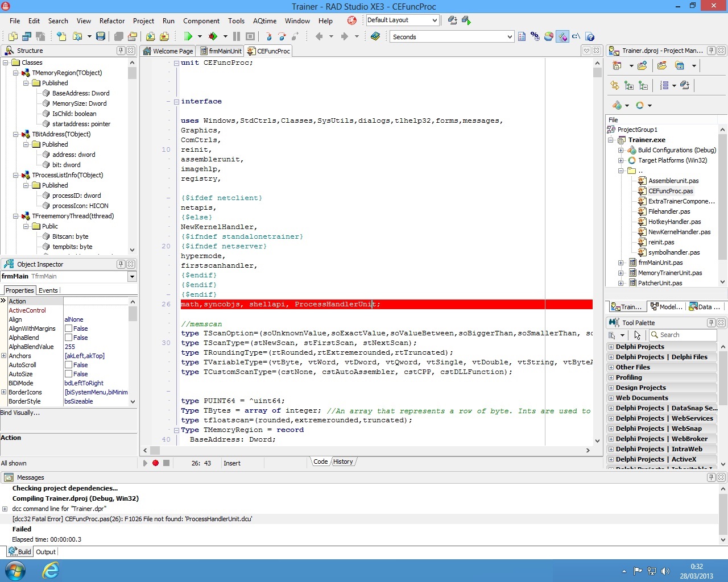Open the Default Layout dropdown
Viewport: 728px width, 582px height.
[x=435, y=20]
